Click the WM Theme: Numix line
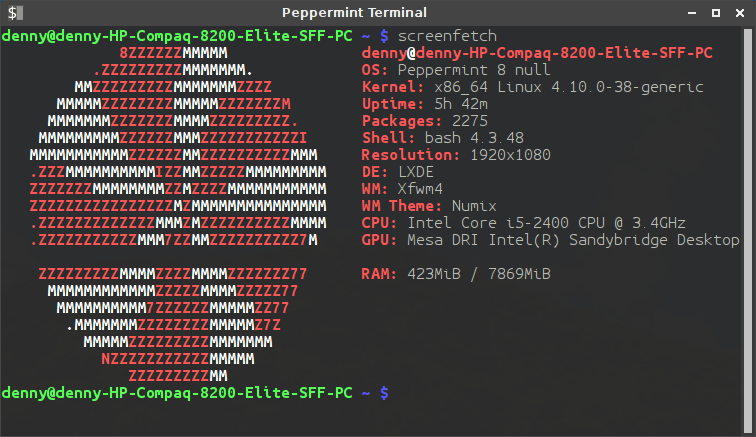 (429, 206)
